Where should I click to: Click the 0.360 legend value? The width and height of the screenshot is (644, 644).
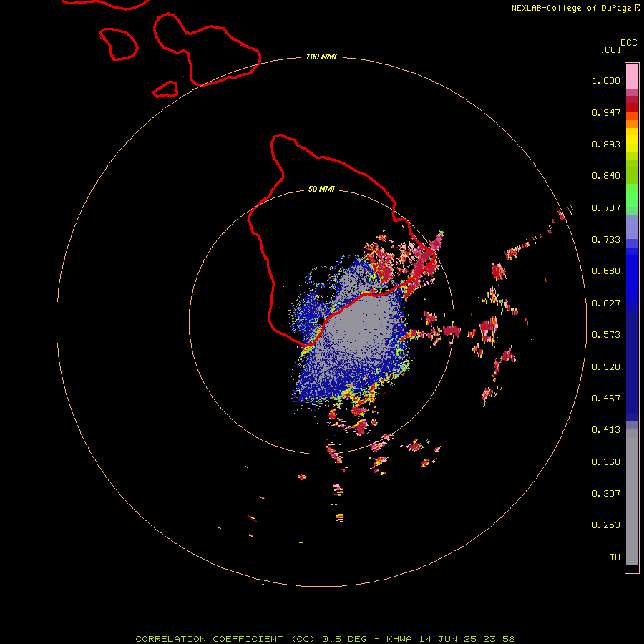(x=606, y=462)
